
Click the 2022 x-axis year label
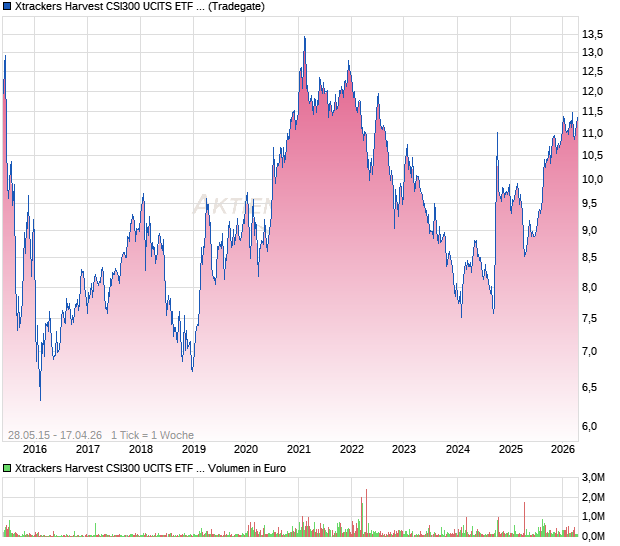(x=352, y=450)
